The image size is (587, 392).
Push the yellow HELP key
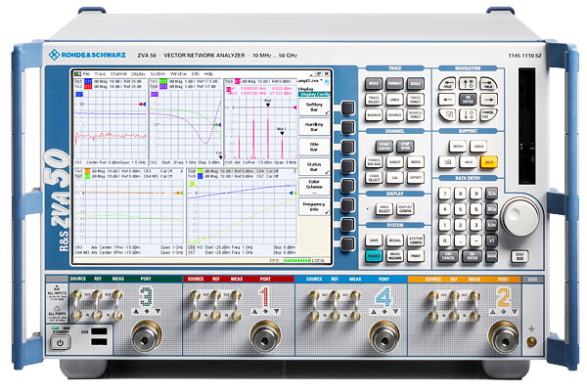[x=489, y=162]
